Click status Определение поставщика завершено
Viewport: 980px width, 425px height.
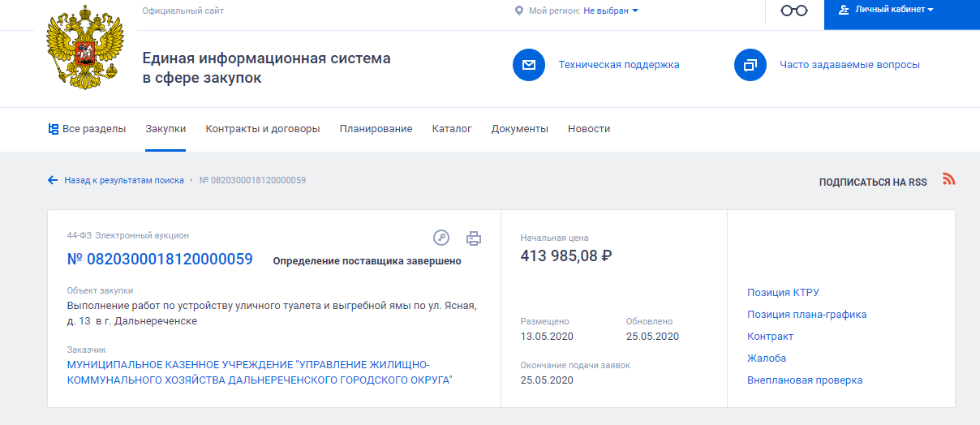[367, 261]
